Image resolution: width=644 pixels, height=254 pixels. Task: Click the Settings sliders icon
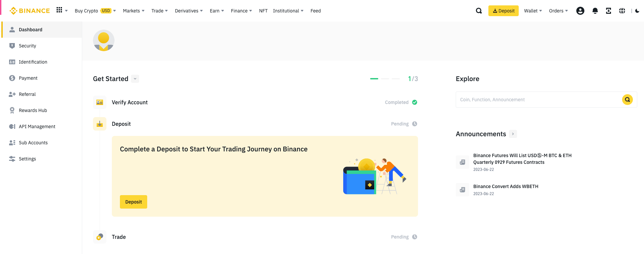click(x=12, y=159)
